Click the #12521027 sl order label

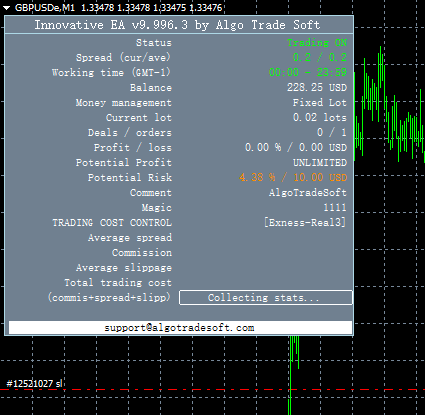tap(34, 384)
